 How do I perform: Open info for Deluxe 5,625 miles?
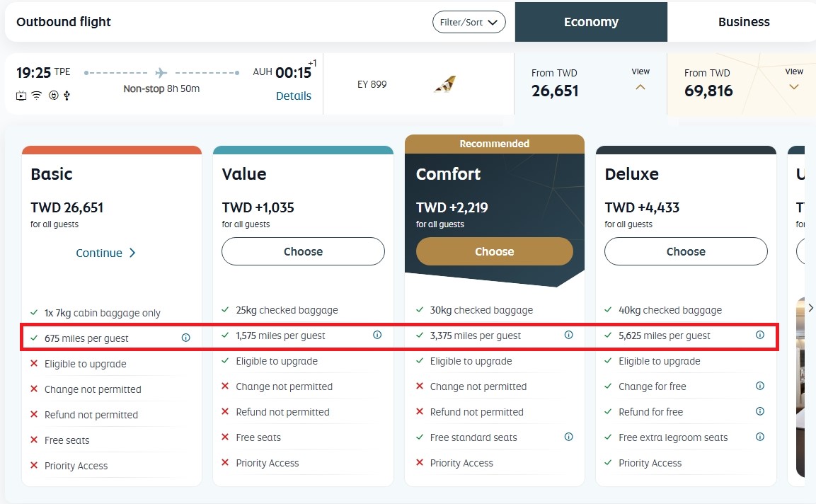pos(760,335)
